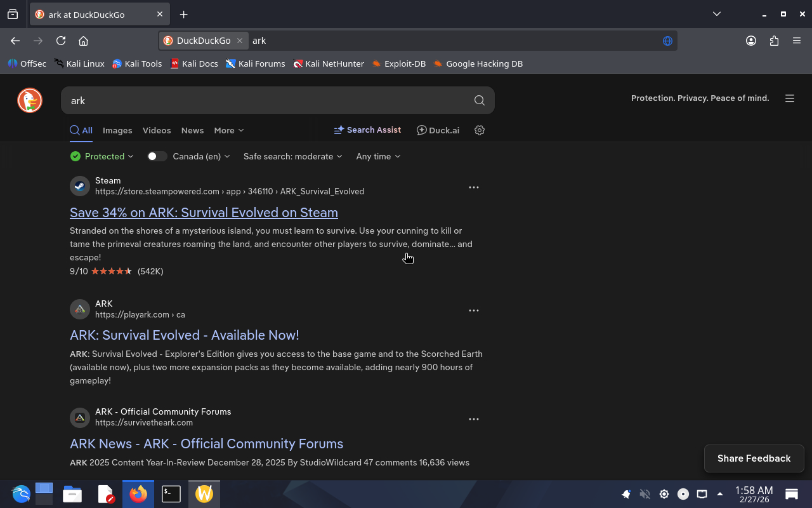The image size is (812, 508).
Task: Expand the Protected status dropdown
Action: [102, 156]
